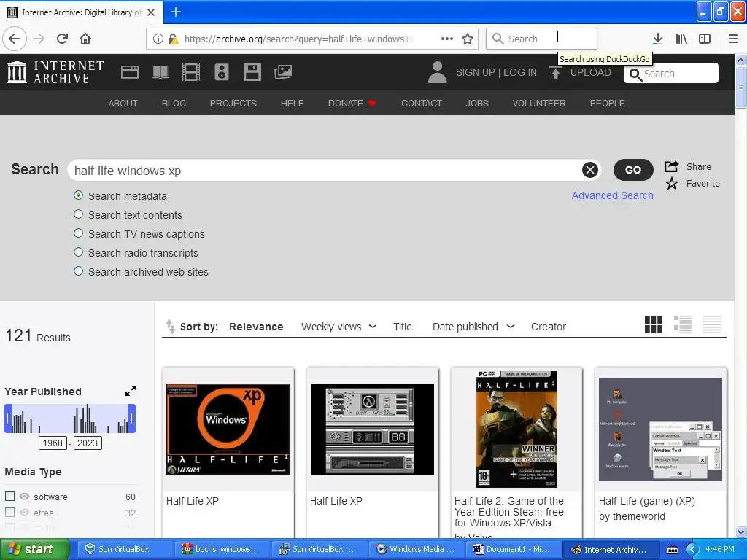
Task: Reload the page with the refresh icon
Action: pos(62,39)
